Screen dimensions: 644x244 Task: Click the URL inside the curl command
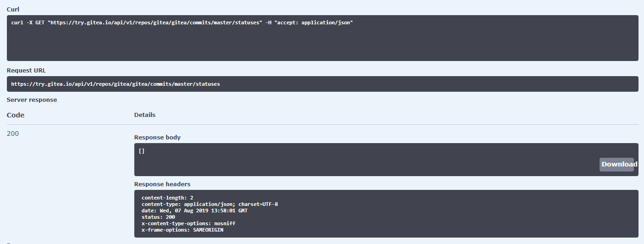click(x=155, y=23)
